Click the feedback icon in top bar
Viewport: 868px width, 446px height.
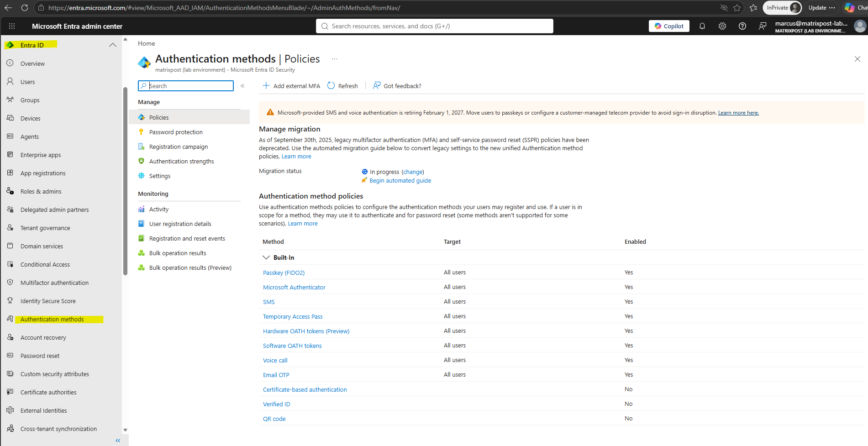point(762,26)
